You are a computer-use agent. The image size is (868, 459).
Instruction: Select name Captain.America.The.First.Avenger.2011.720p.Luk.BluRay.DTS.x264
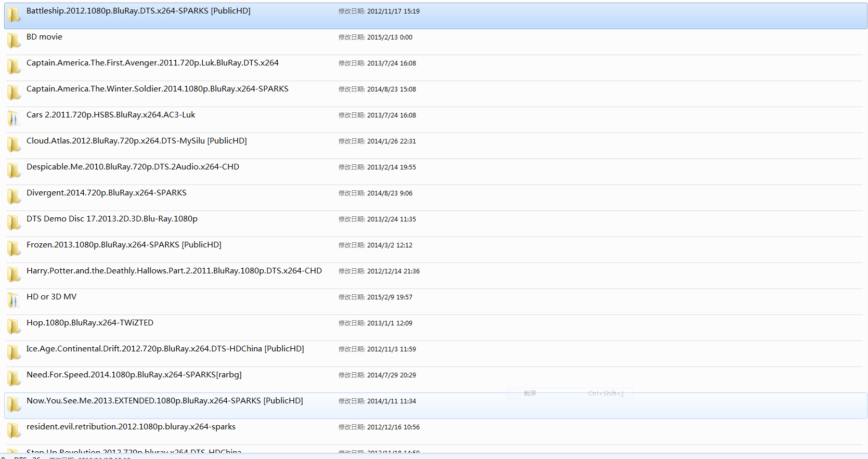[152, 63]
